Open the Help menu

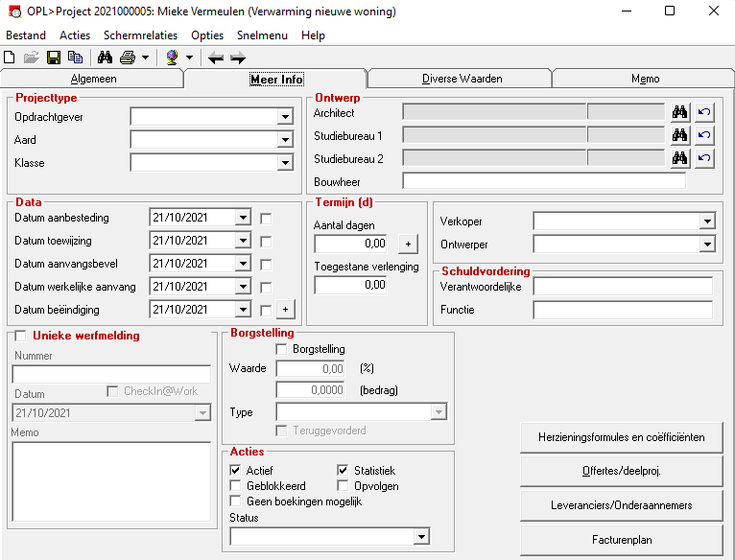[313, 35]
